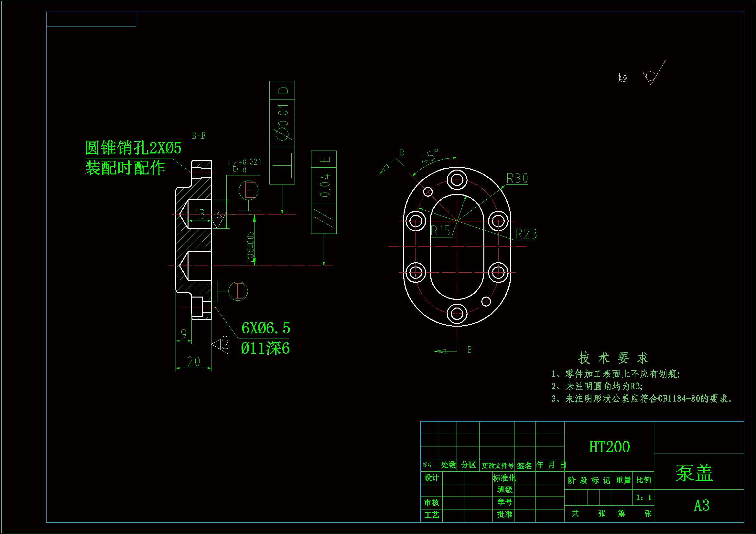Click the Ø0.01 D tolerance frame

tap(282, 132)
